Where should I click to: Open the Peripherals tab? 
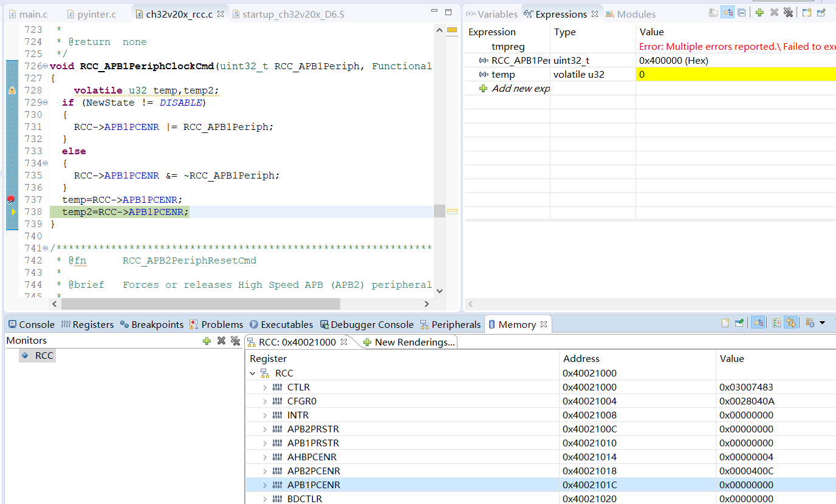[x=450, y=325]
